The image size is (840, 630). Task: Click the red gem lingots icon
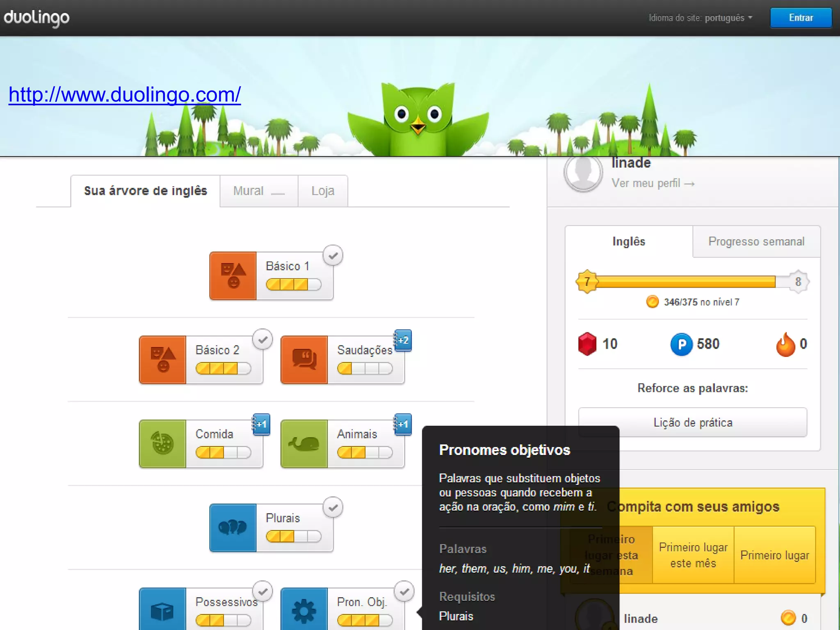point(587,344)
